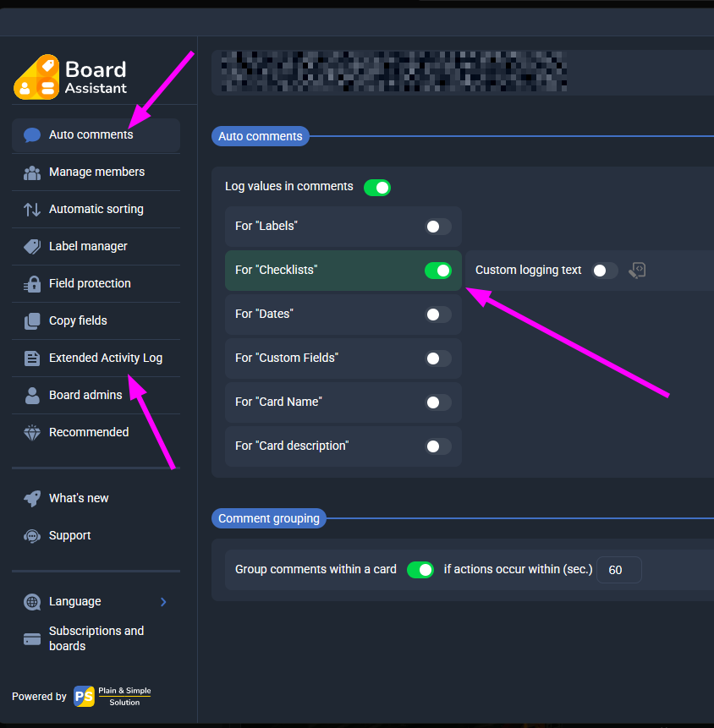Disable the Log values in comments toggle

coord(377,188)
